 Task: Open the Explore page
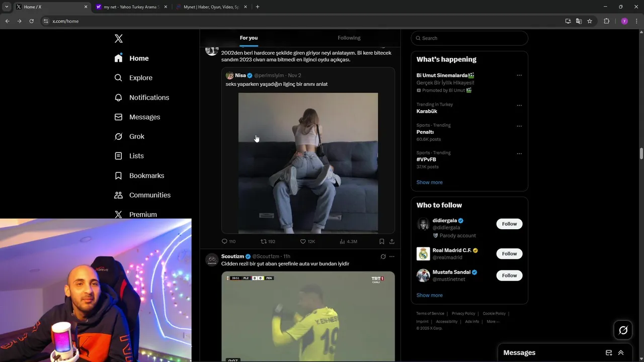pos(133,78)
